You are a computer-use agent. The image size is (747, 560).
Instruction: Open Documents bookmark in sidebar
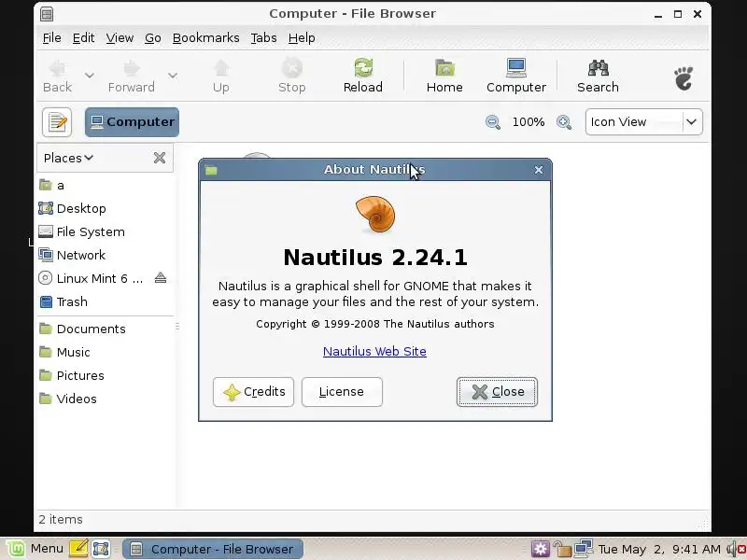pos(105,329)
